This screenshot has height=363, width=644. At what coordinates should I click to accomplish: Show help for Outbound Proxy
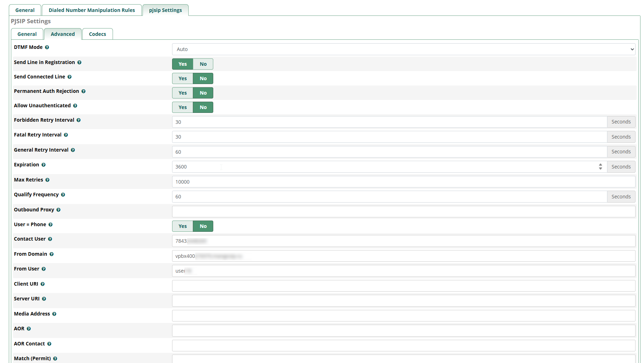click(x=58, y=210)
